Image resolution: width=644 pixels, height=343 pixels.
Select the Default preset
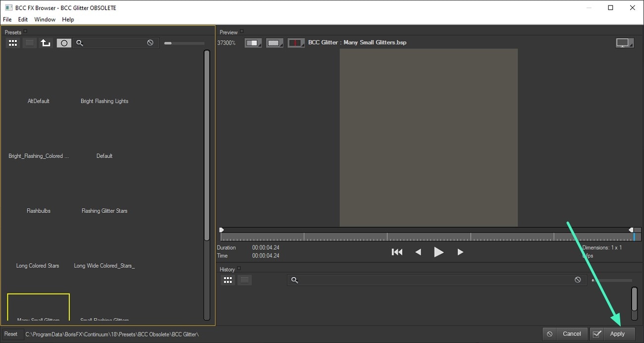tap(105, 156)
